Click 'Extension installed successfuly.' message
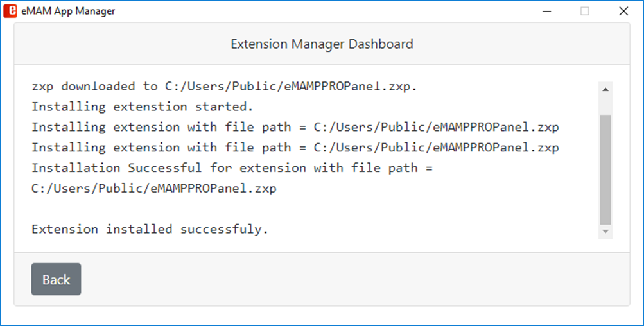This screenshot has height=326, width=644. 150,229
